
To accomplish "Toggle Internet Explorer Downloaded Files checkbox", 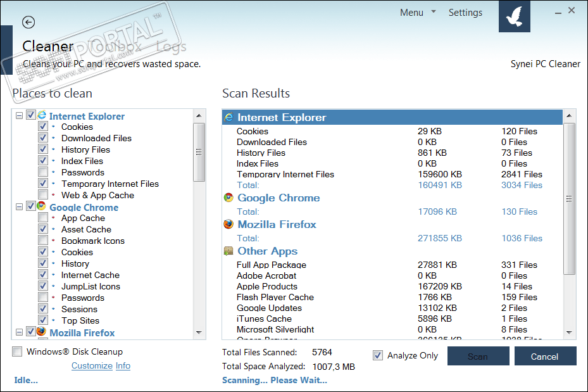I will 43,137.
